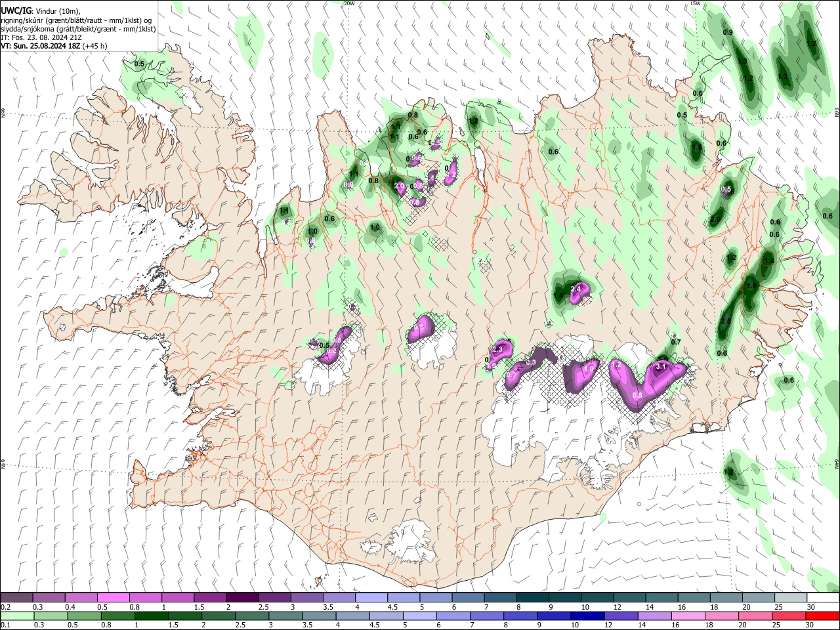This screenshot has width=840, height=630.
Task: Click the bright pink 0.5 sleet/snow legend swatch
Action: (113, 598)
